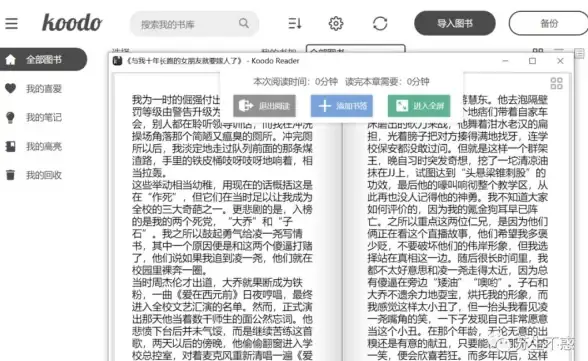The image size is (588, 361).
Task: Focus the library search field
Action: (x=194, y=24)
